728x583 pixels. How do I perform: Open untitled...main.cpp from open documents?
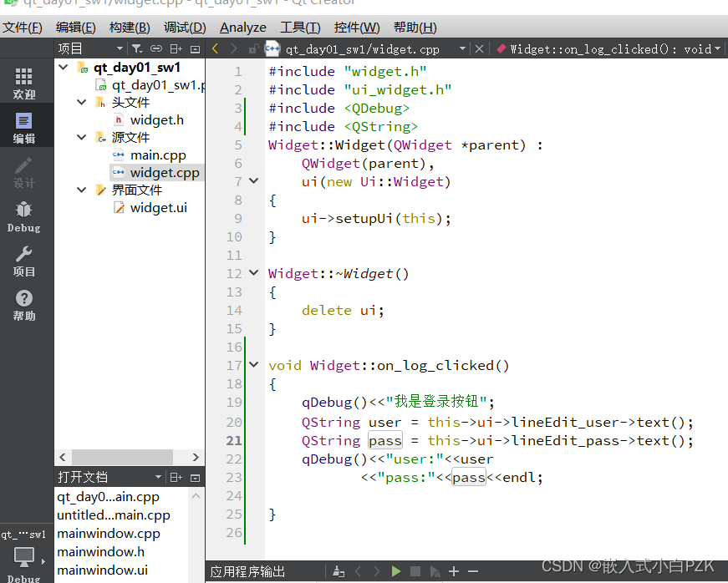(114, 515)
